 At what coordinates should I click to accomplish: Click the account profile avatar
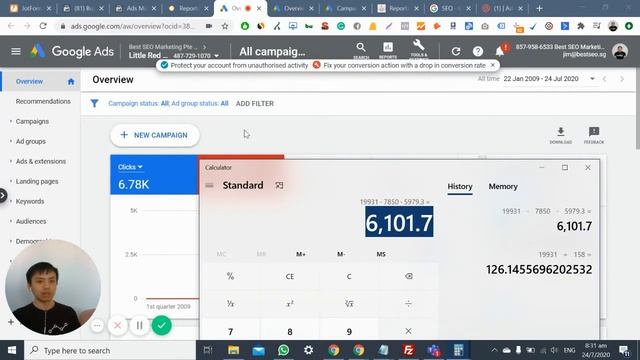620,51
